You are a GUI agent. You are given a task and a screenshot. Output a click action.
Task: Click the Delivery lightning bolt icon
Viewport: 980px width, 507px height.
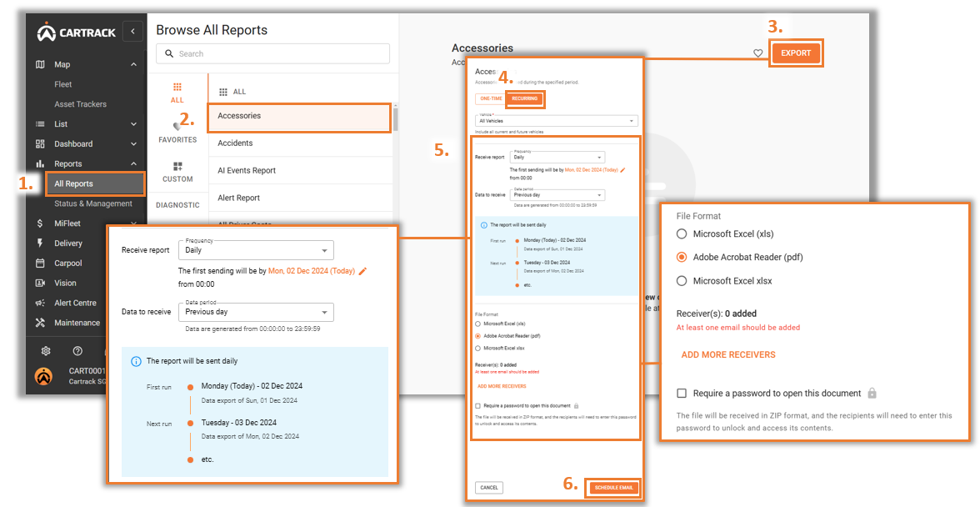(x=40, y=243)
